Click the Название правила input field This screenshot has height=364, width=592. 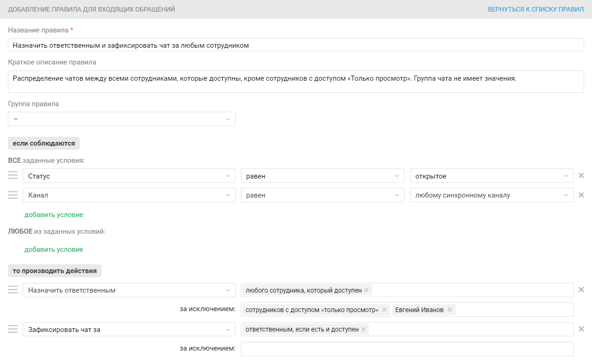point(296,45)
